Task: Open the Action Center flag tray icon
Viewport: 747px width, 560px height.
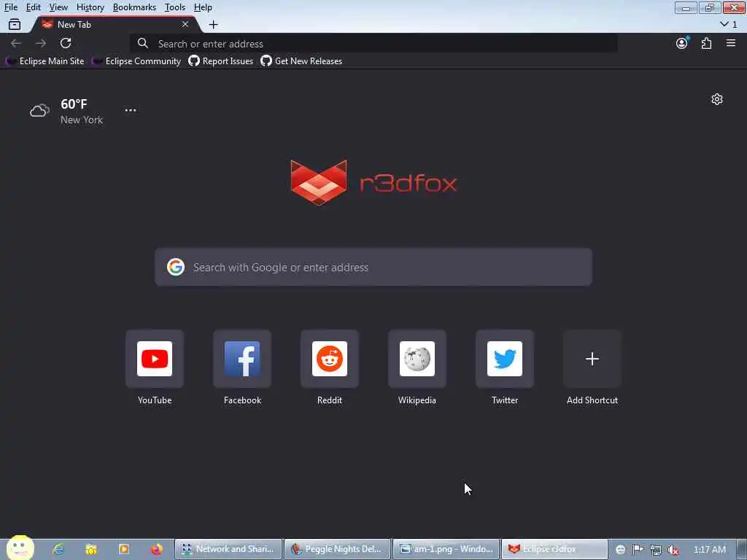Action: (x=638, y=550)
